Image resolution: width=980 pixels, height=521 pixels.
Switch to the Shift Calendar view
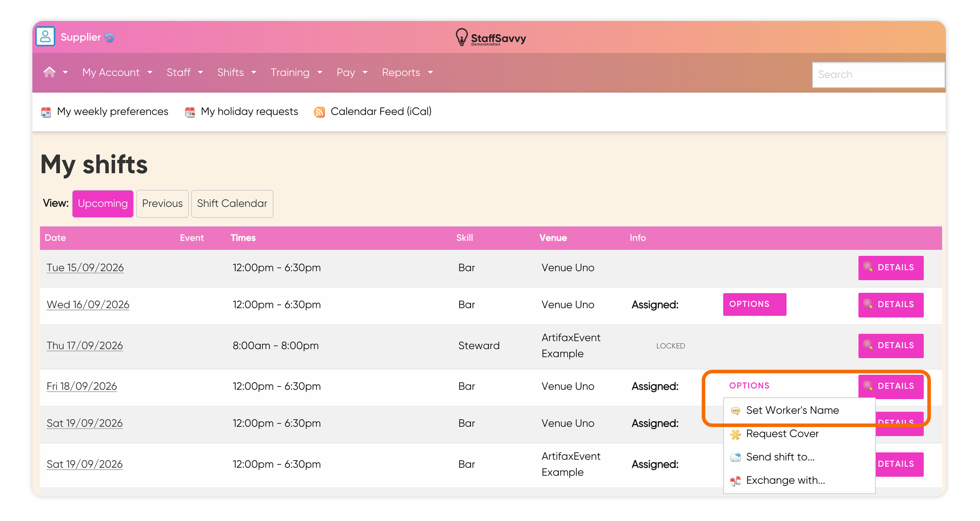click(x=232, y=204)
